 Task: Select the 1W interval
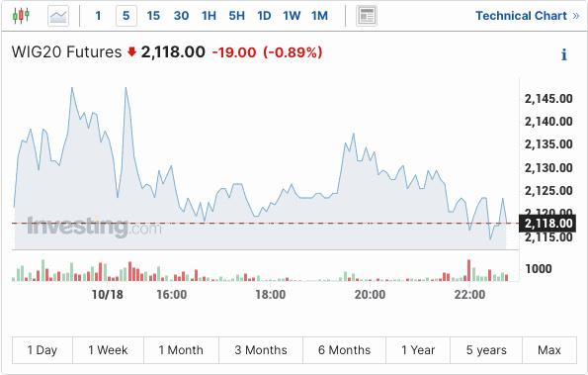click(x=292, y=16)
